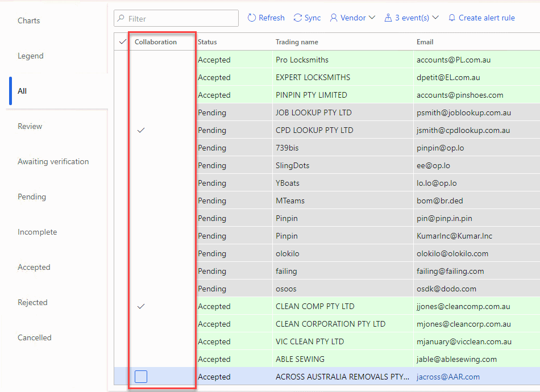The image size is (540, 392).
Task: Select osoos trading name cell
Action: click(x=343, y=289)
